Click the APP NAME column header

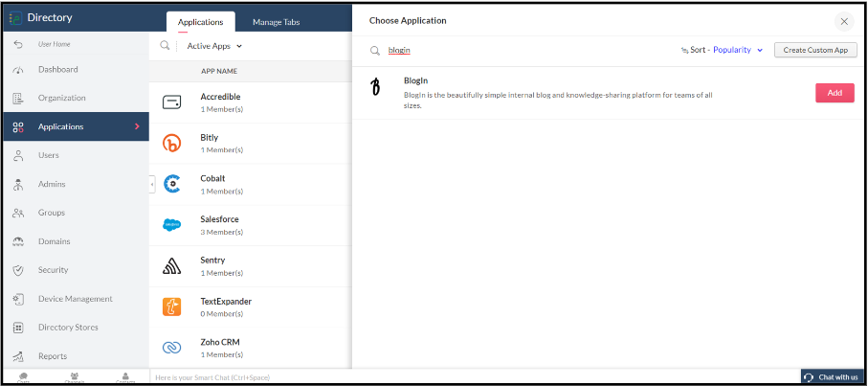tap(219, 72)
